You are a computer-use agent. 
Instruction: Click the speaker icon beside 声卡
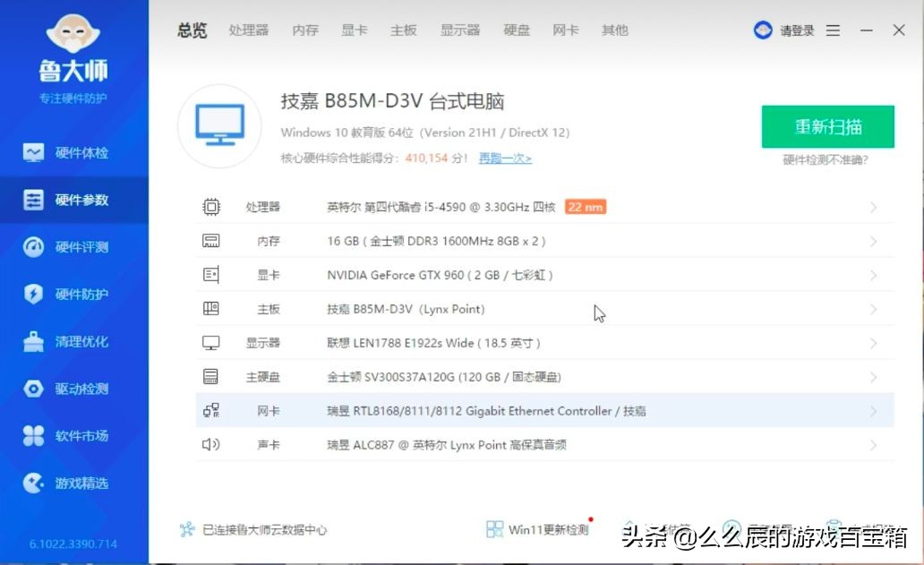point(210,444)
